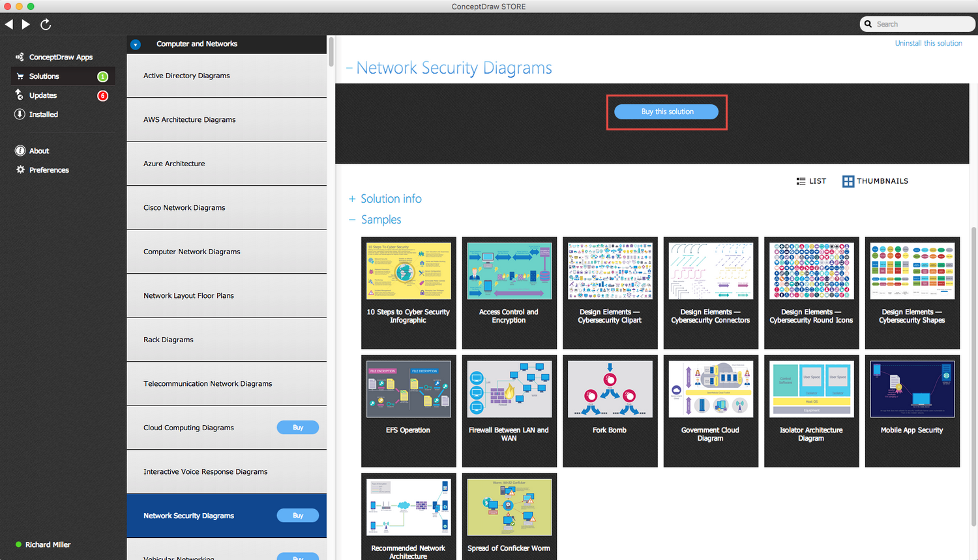Buy Network Security Diagrams from list
978x560 pixels.
coord(298,516)
